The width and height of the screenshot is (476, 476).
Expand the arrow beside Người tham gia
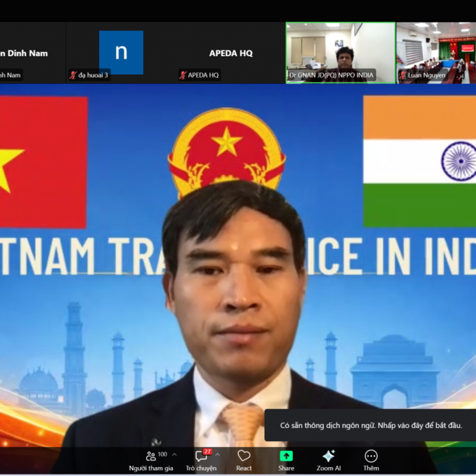click(174, 454)
